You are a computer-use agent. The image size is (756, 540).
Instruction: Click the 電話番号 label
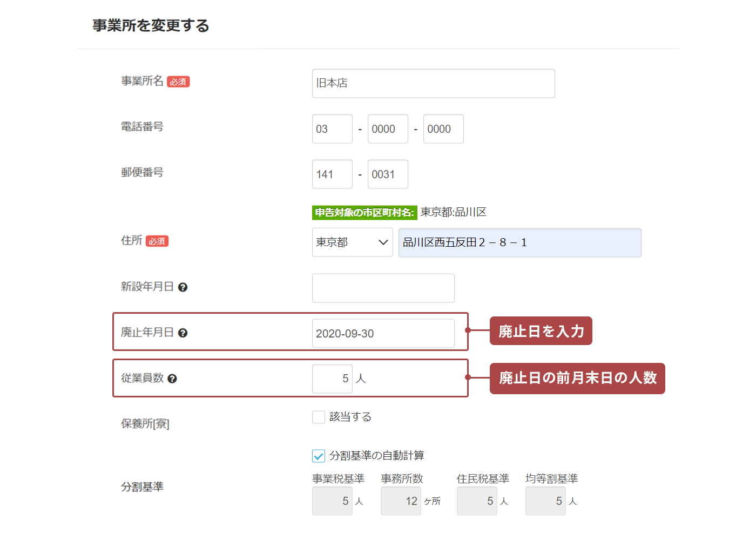tap(142, 126)
